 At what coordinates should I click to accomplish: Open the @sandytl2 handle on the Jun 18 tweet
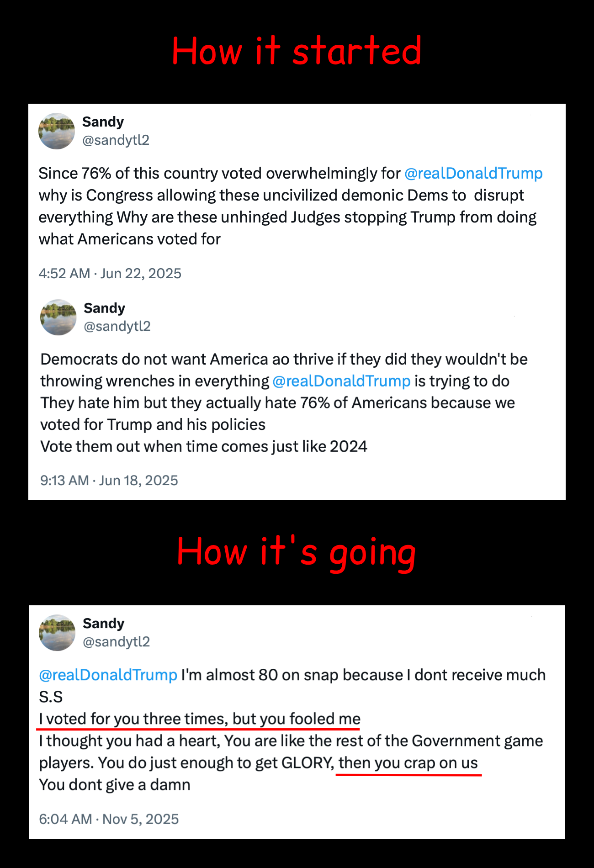coord(117,326)
